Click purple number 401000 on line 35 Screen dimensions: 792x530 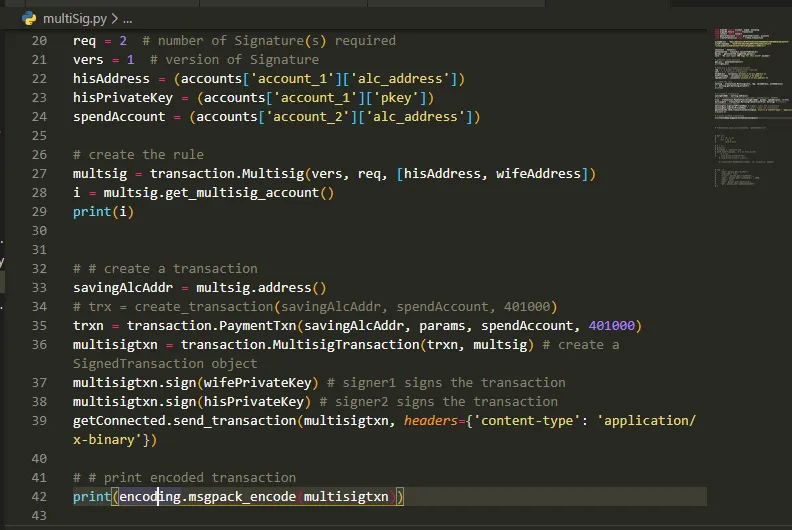612,326
